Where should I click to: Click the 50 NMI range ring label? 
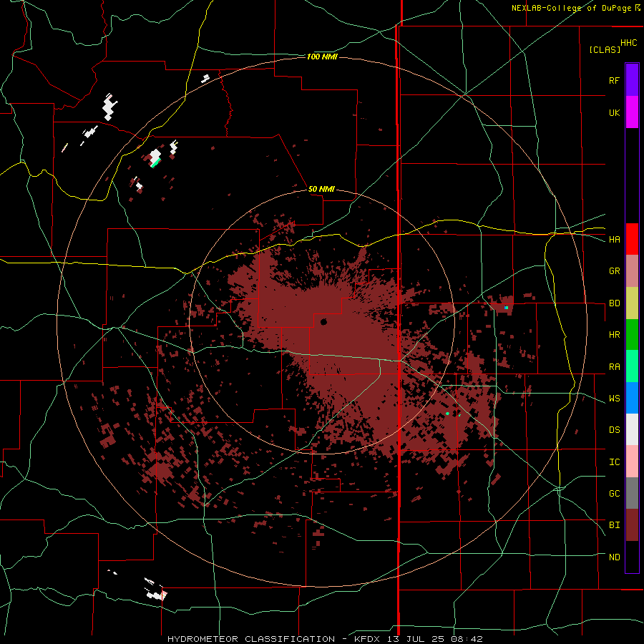pyautogui.click(x=321, y=189)
